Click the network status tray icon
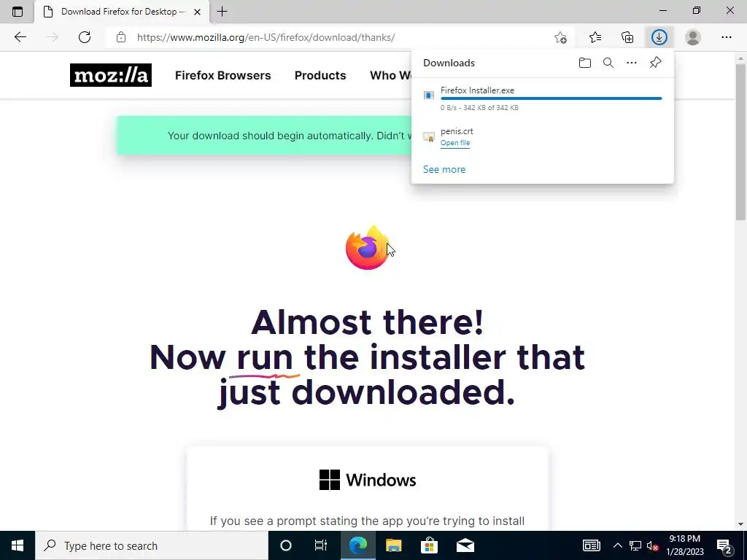 pos(635,545)
